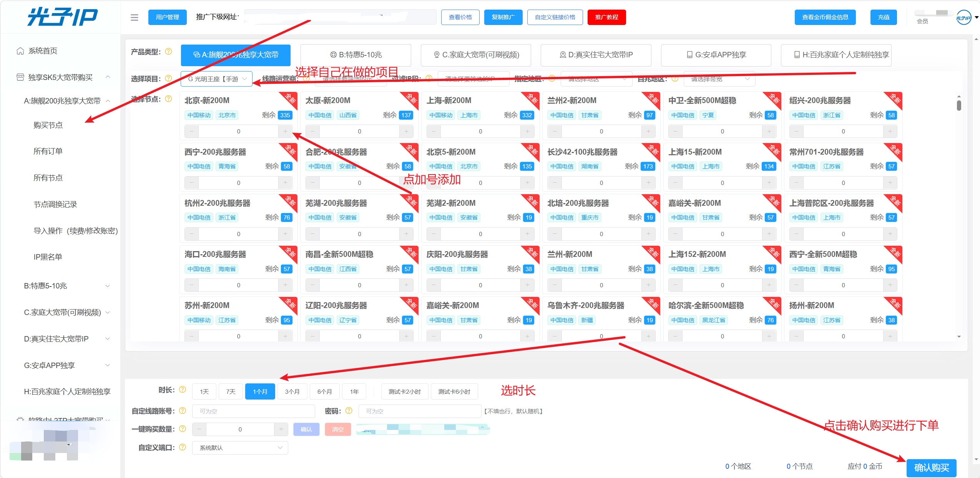Click 充值 recharge button
This screenshot has width=980, height=478.
pos(884,17)
